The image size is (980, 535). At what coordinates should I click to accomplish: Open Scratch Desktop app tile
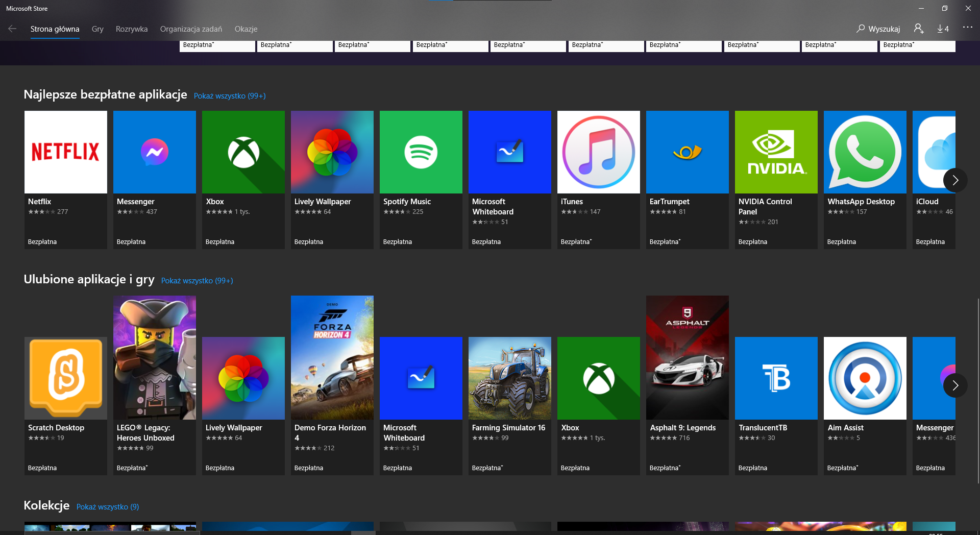(x=66, y=406)
